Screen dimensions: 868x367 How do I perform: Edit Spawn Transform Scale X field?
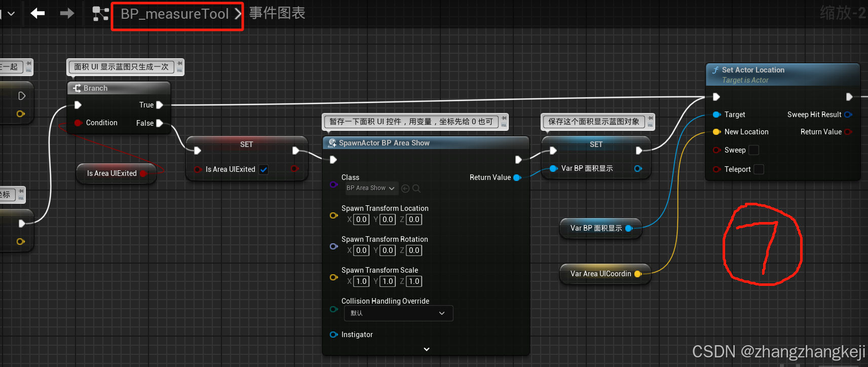pyautogui.click(x=361, y=281)
